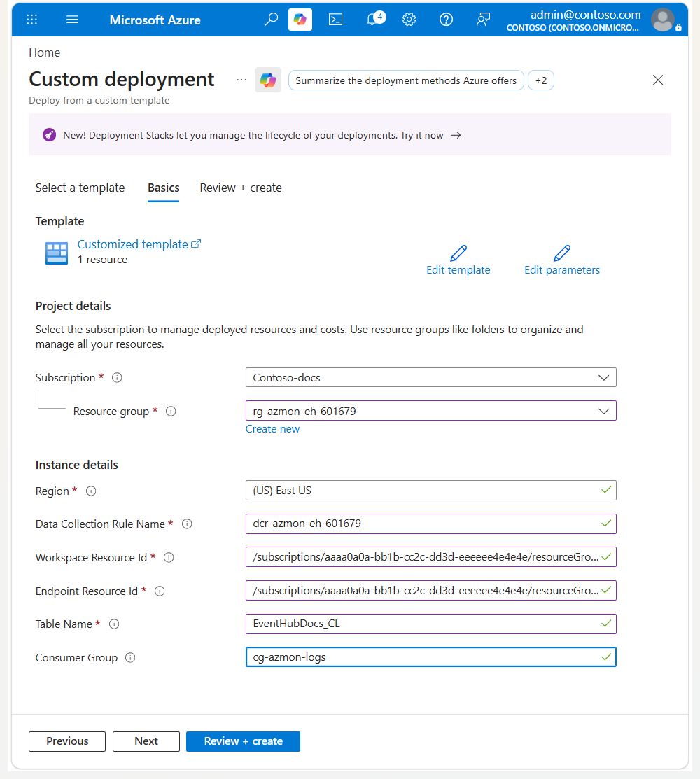Switch to Select a template tab

(x=80, y=188)
